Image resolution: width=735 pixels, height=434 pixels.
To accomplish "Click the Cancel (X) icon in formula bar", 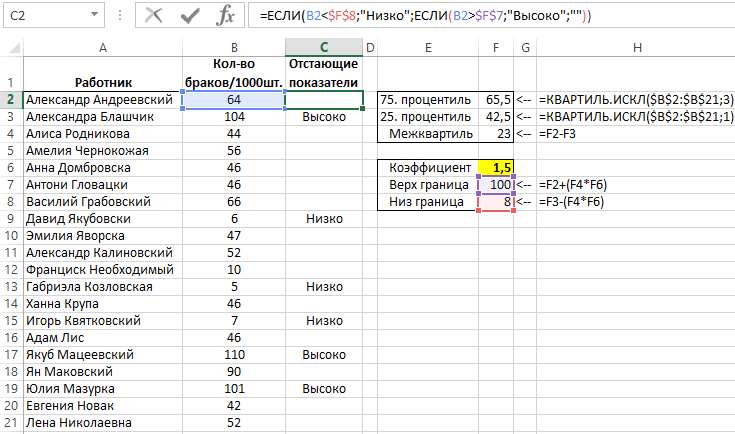I will pos(153,15).
